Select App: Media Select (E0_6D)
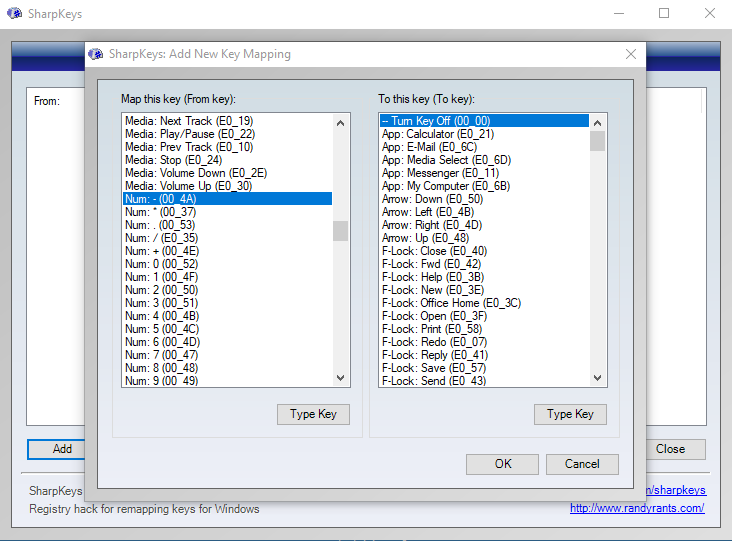The width and height of the screenshot is (732, 541). point(485,160)
